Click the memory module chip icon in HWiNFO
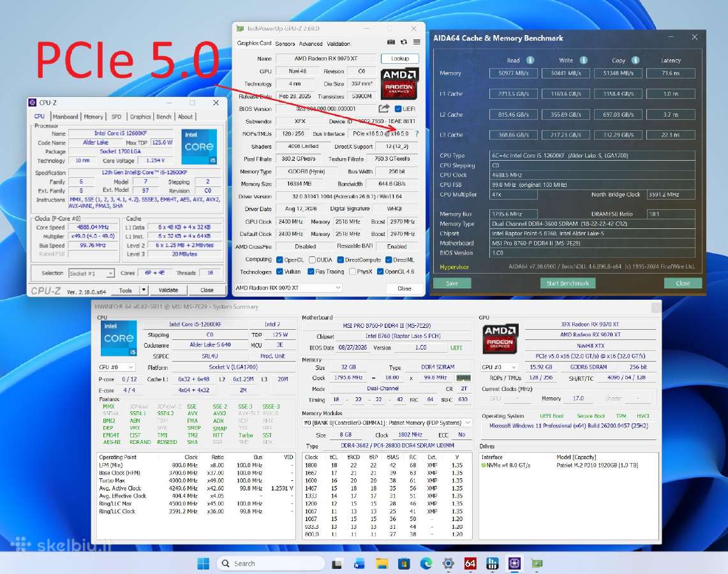The height and width of the screenshot is (574, 728). coord(463,378)
